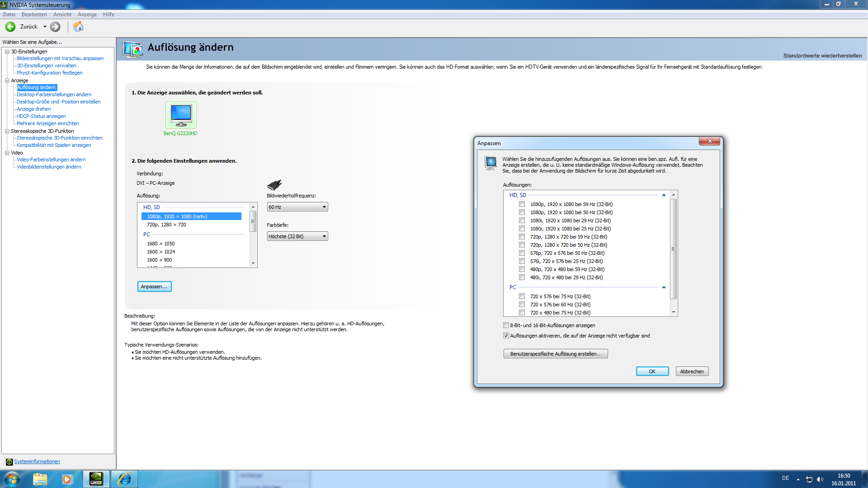Open NVIDIA Control Panel taskbar icon
868x488 pixels.
96,479
